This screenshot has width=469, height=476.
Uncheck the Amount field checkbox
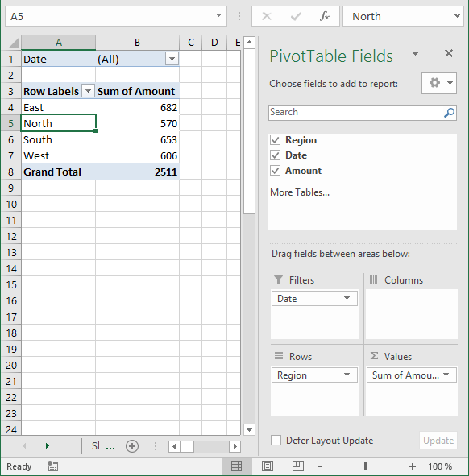coord(276,170)
